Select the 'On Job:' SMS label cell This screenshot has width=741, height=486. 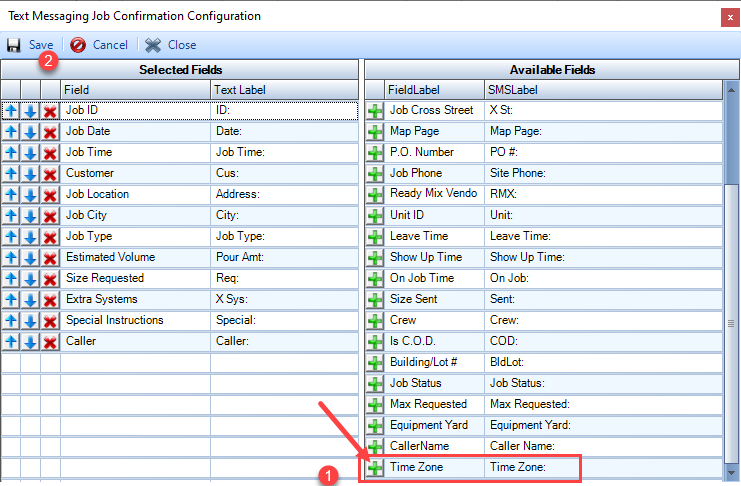pos(603,279)
